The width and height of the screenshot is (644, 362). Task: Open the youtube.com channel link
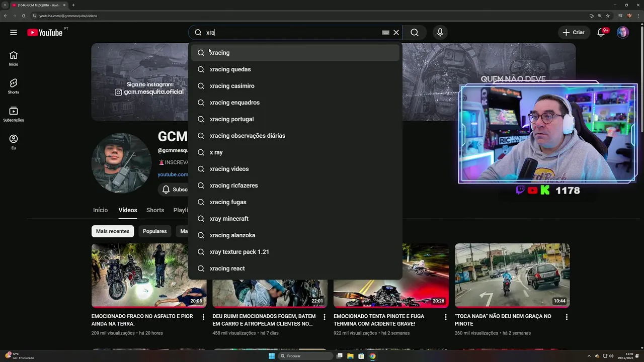tap(173, 174)
